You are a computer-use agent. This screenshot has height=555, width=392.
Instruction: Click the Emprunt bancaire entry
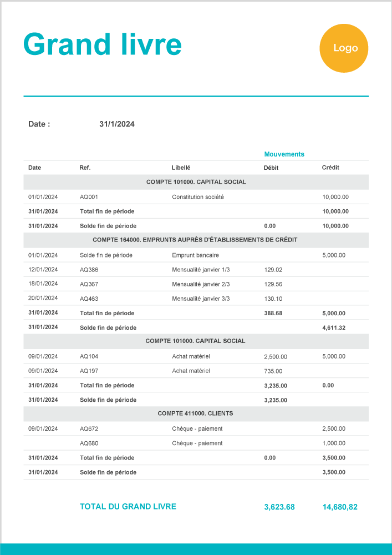click(195, 255)
